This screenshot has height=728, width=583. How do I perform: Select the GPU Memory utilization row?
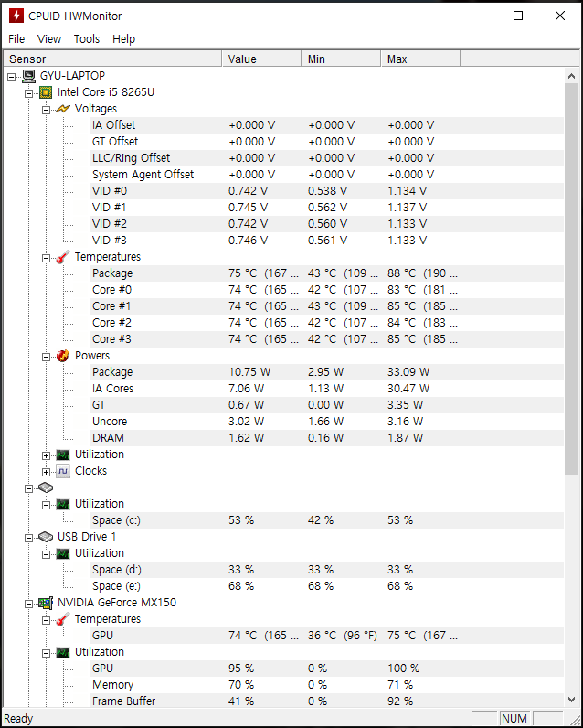327,685
